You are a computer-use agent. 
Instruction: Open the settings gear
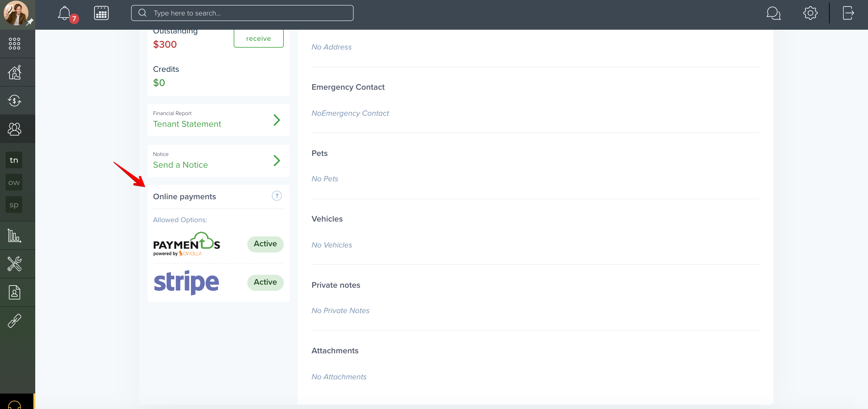[810, 13]
